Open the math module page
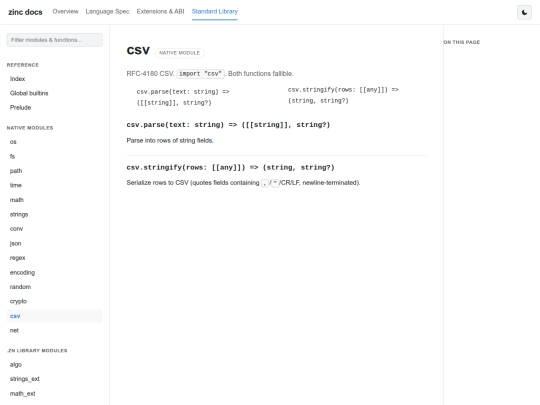 55,200
